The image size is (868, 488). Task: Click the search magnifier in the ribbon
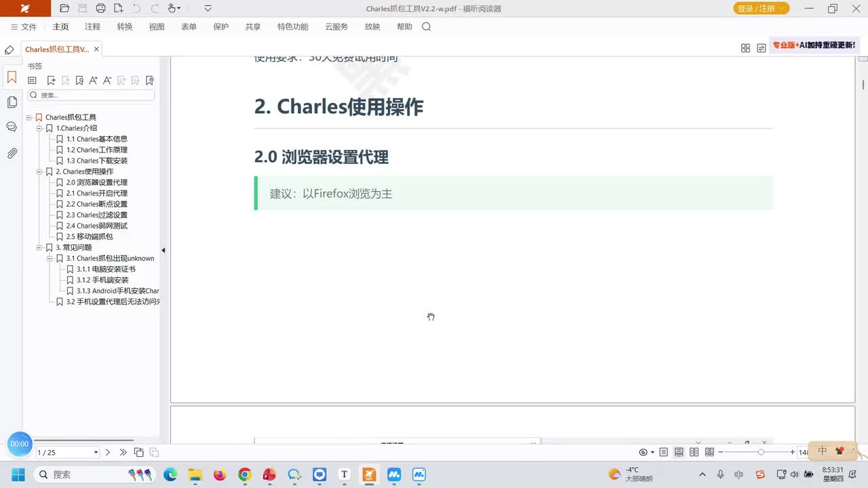coord(427,27)
